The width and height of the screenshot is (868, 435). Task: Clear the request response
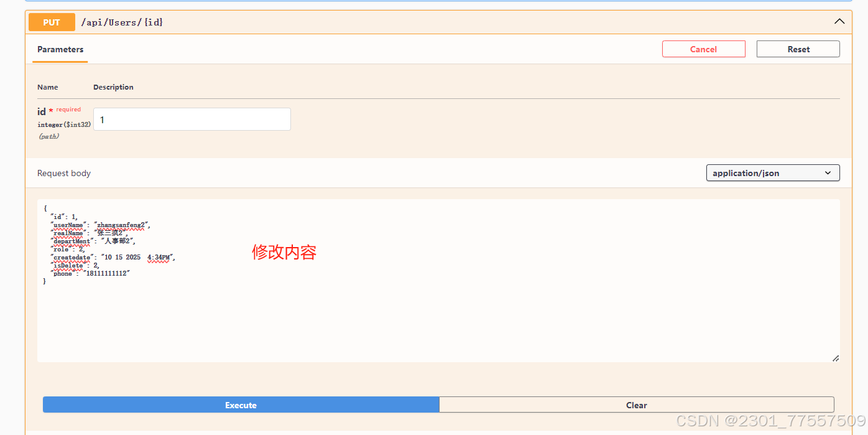click(636, 405)
